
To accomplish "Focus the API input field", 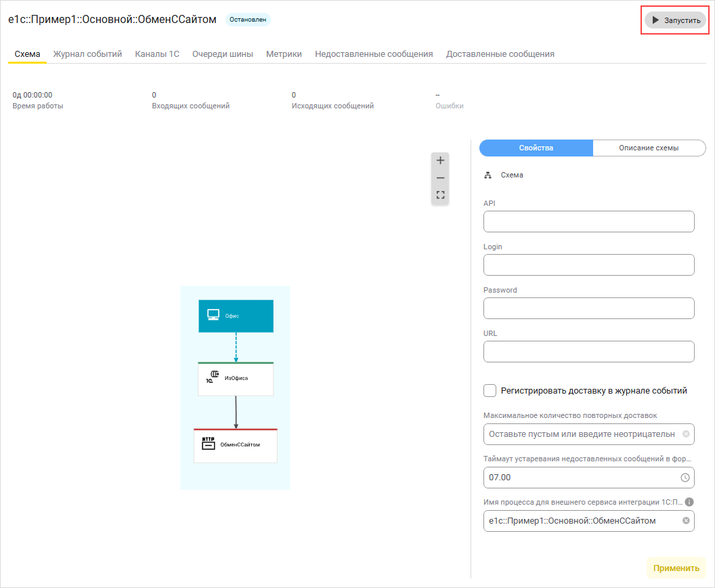I will (588, 222).
